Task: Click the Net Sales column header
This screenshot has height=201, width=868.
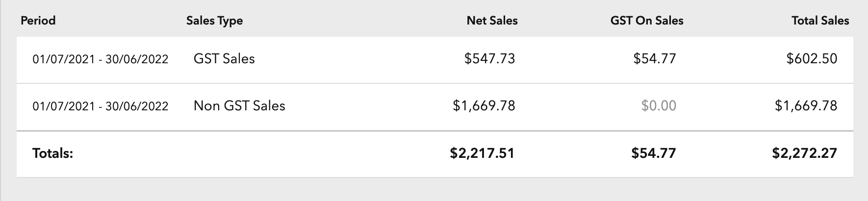Action: click(492, 21)
